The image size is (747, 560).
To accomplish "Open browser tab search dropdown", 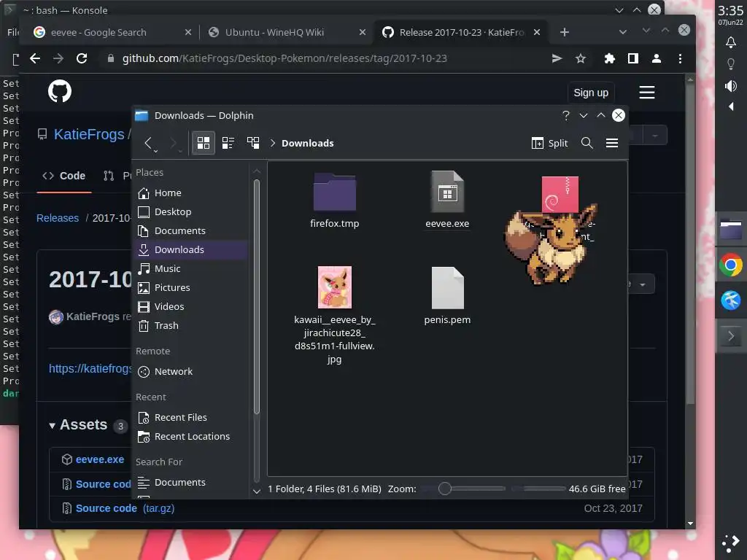I will point(623,32).
